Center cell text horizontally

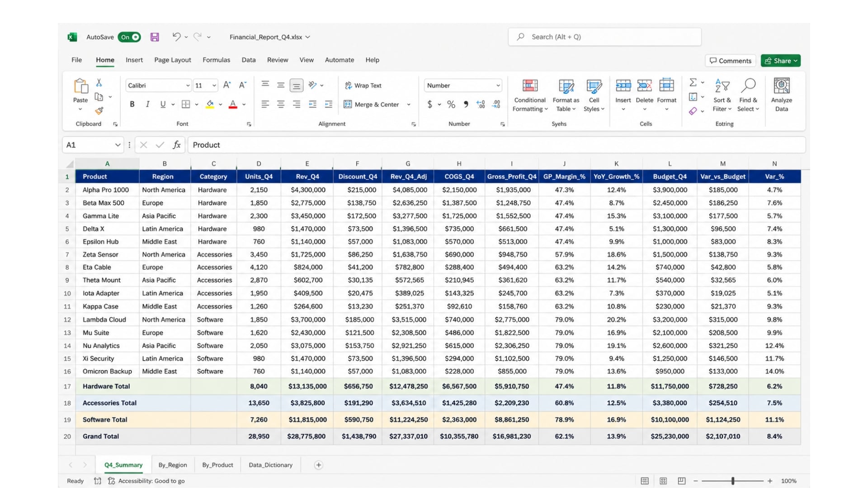click(x=281, y=104)
